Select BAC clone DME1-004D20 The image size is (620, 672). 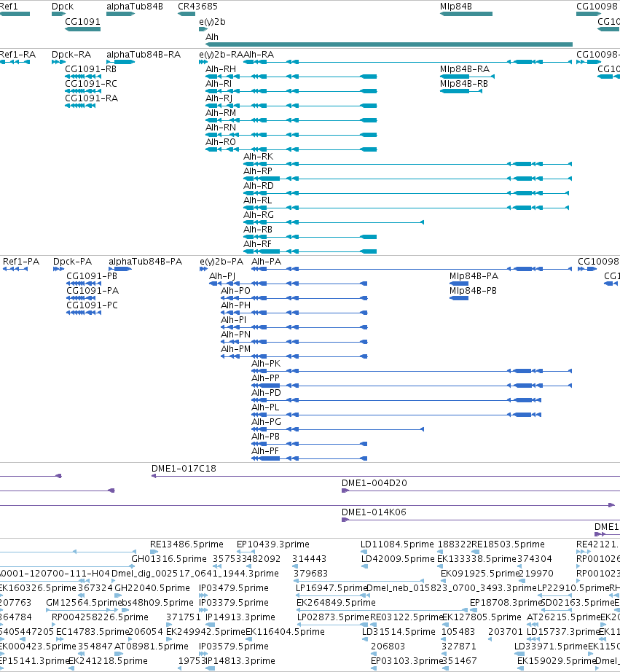point(374,483)
